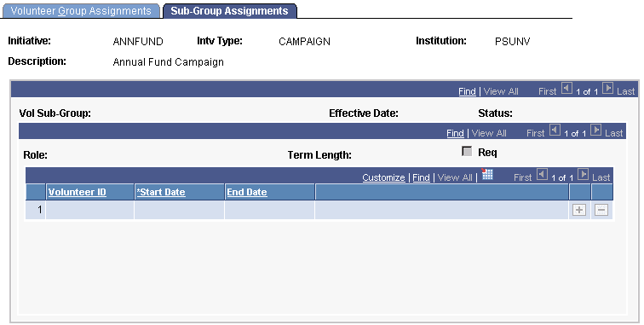Show next row arrow in Vol Sub-Group bar
This screenshot has width=644, height=325.
click(x=608, y=88)
